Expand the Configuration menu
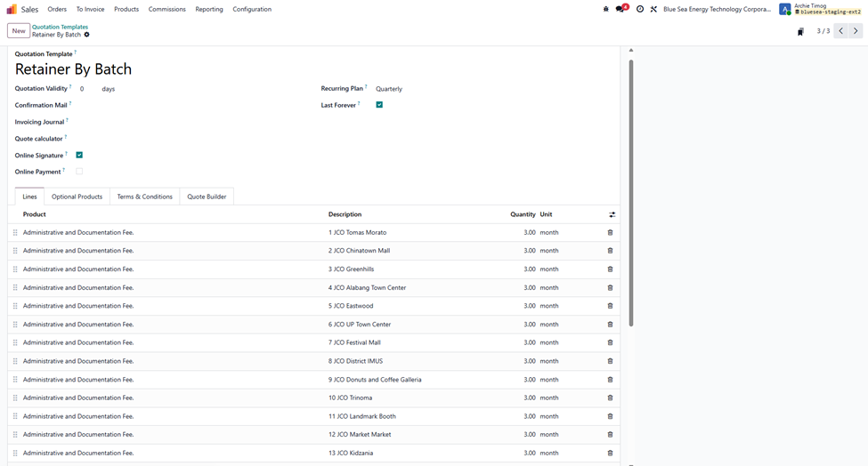Screen dimensions: 868x466 tap(252, 9)
